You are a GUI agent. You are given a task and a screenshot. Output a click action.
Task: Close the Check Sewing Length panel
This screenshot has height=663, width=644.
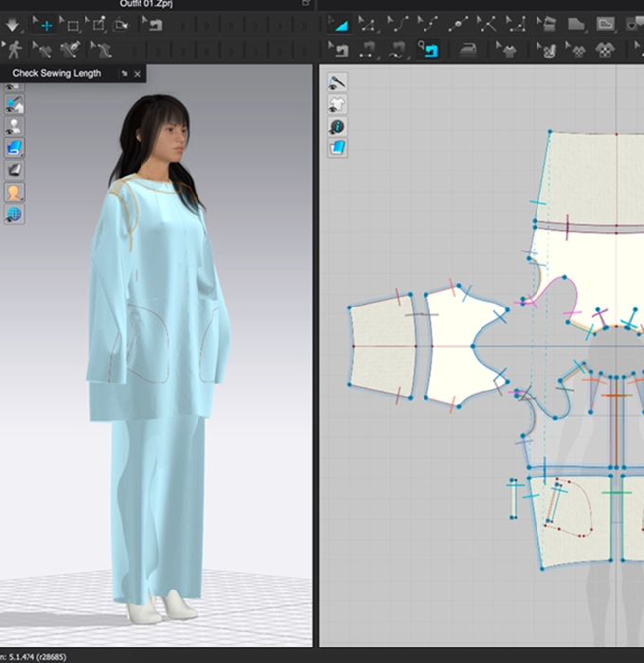pos(138,74)
